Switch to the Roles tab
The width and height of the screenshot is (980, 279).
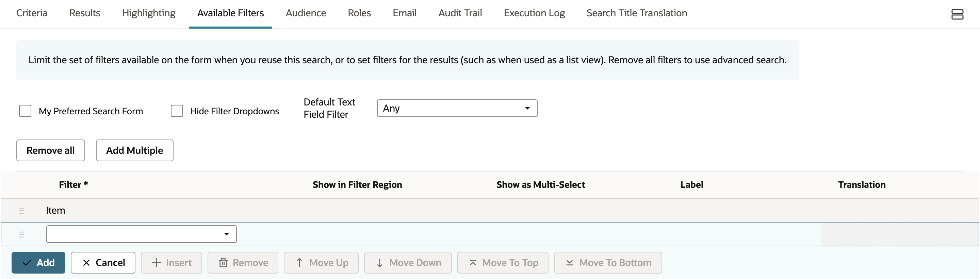[360, 13]
